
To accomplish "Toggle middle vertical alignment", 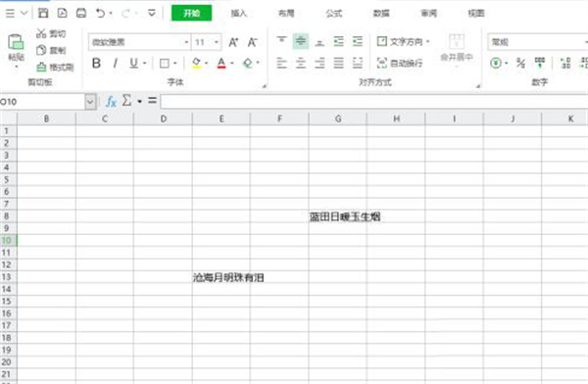I will coord(301,41).
